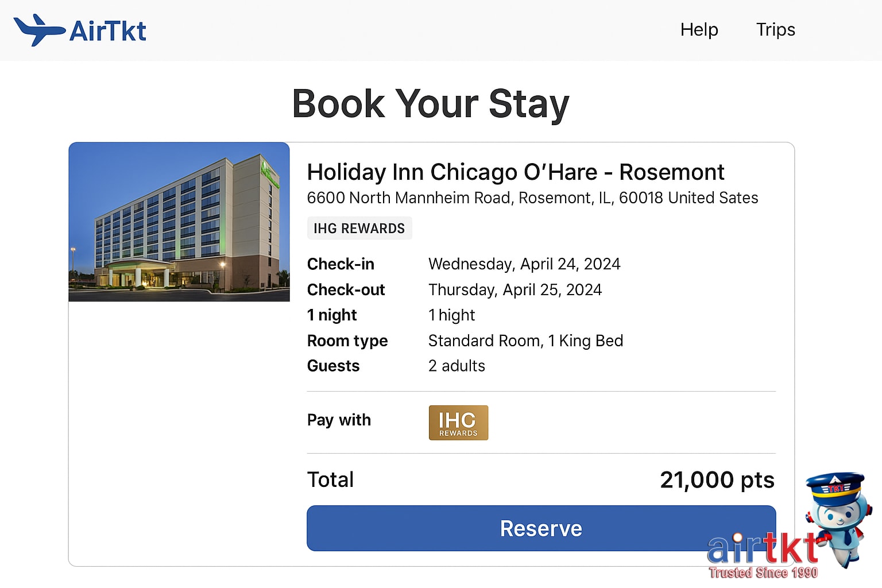
Task: Open the Help menu
Action: [699, 29]
